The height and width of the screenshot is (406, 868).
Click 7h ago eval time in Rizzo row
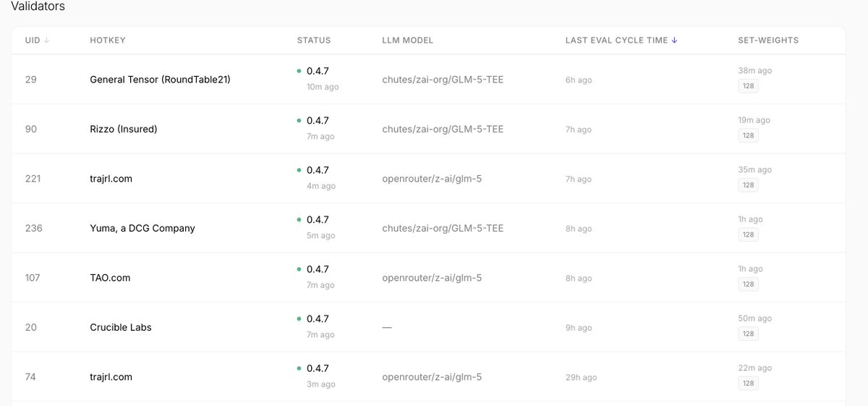(x=579, y=130)
